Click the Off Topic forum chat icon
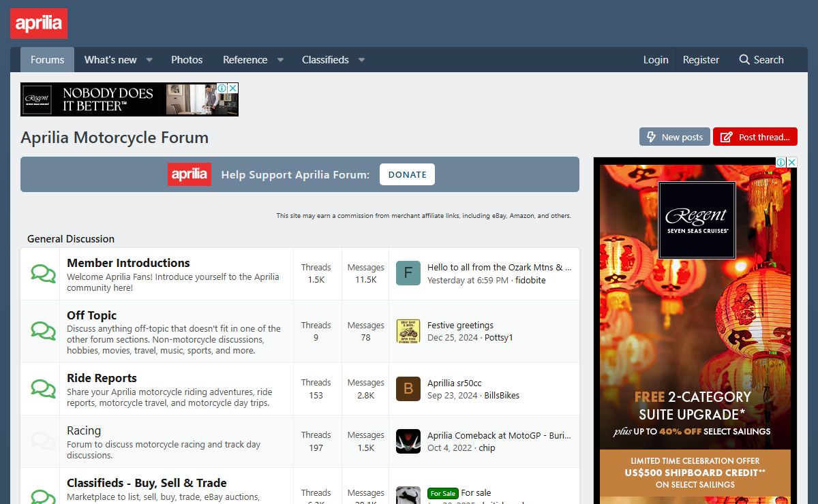 (44, 332)
